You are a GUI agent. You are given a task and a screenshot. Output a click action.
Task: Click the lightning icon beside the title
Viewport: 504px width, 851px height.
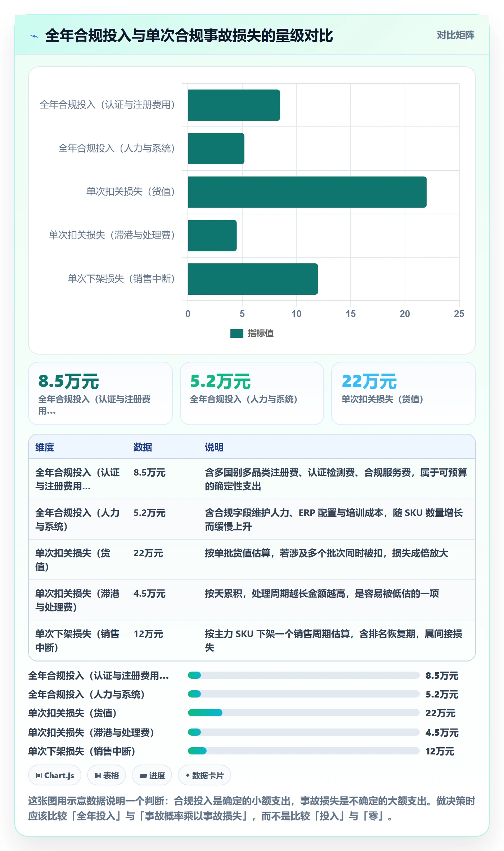[x=34, y=36]
